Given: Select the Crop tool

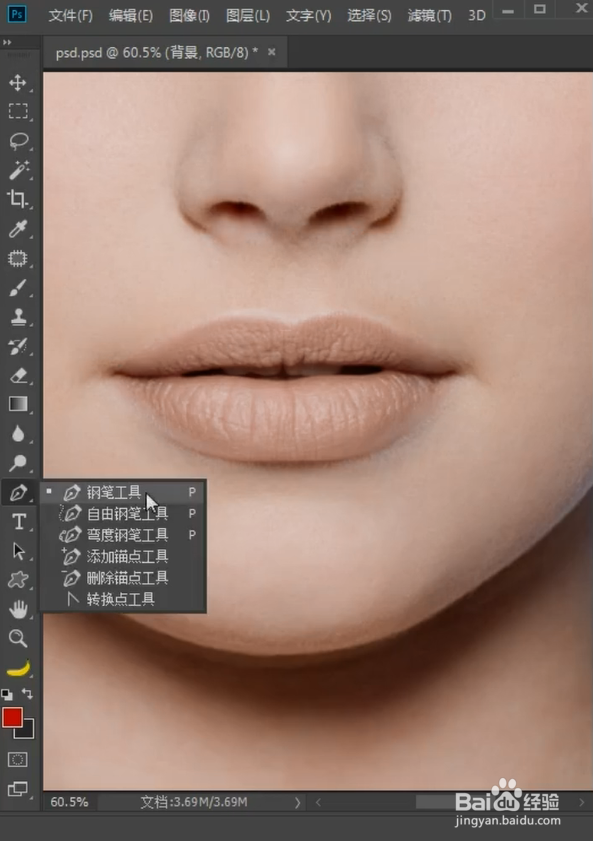Looking at the screenshot, I should tap(18, 199).
